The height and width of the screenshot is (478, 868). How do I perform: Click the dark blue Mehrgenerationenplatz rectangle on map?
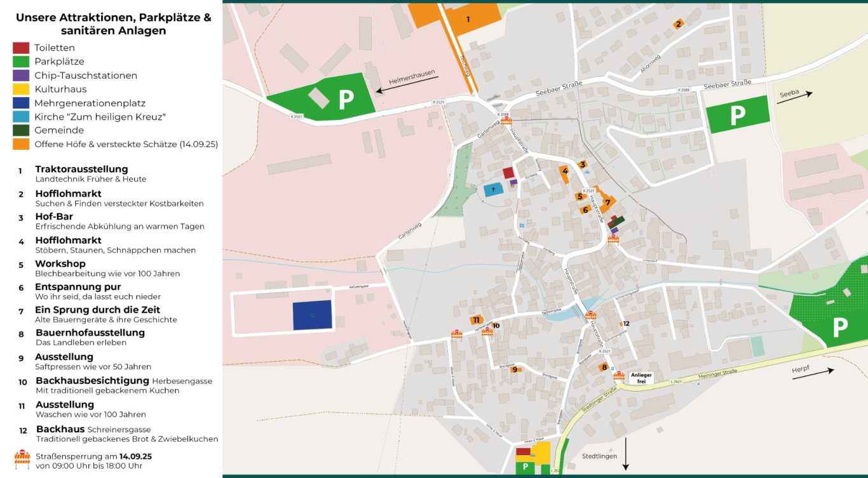point(312,315)
